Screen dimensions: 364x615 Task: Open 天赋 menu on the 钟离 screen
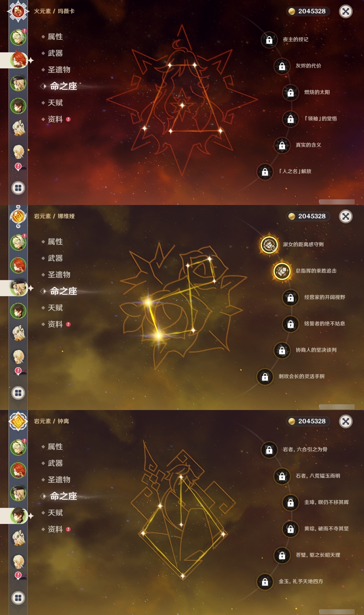pos(55,513)
